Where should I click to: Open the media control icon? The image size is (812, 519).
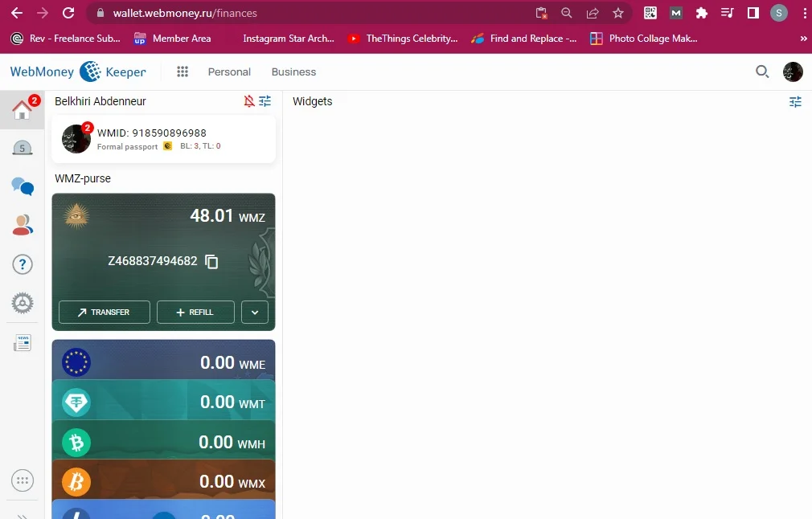tap(727, 13)
